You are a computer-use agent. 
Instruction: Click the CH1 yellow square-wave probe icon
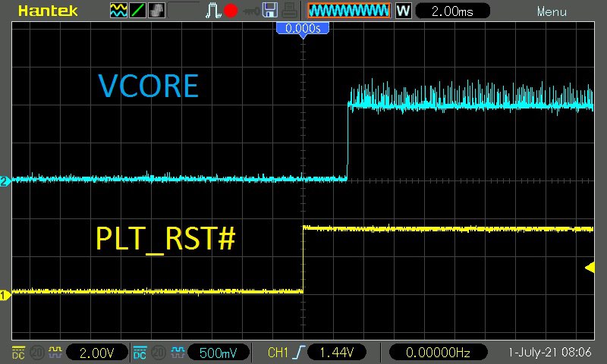[x=55, y=352]
